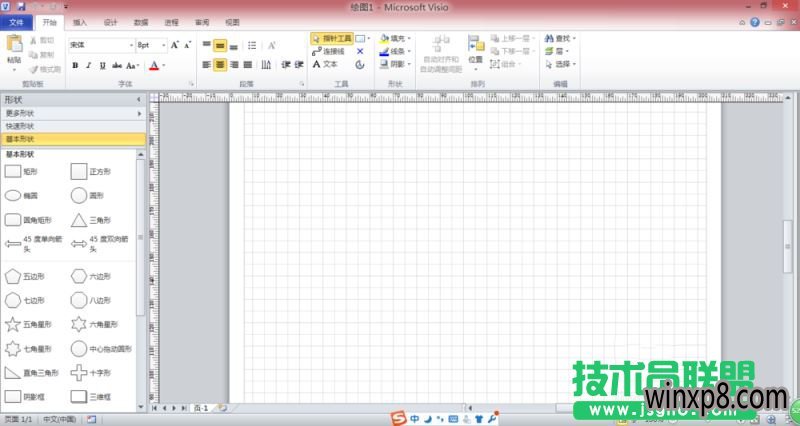
Task: Click the Sogou input method S icon
Action: click(399, 418)
